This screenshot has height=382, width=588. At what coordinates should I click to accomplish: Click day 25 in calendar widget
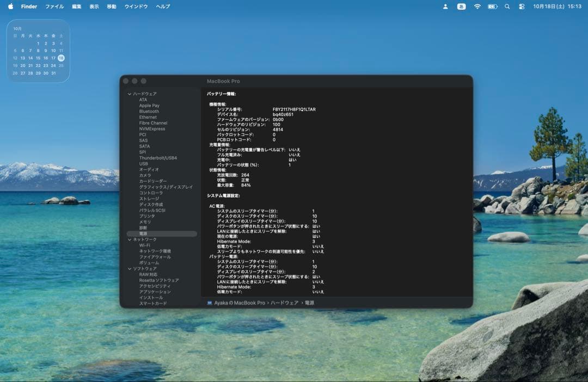tap(61, 65)
